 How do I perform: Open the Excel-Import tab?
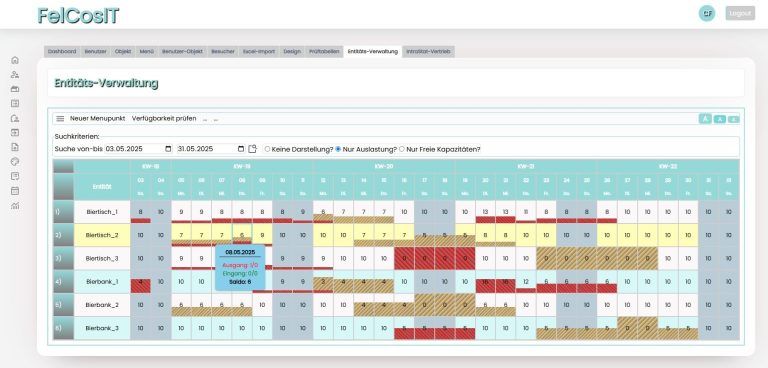[259, 51]
